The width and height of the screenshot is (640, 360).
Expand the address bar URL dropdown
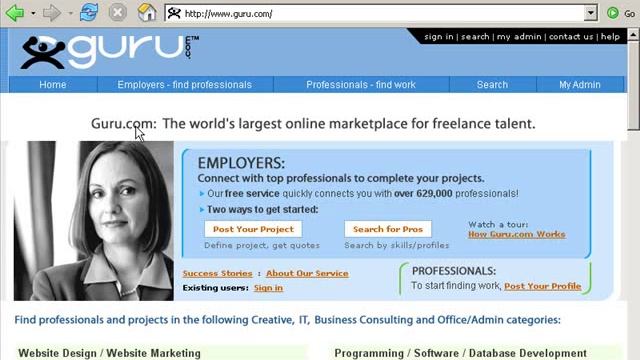pyautogui.click(x=591, y=13)
